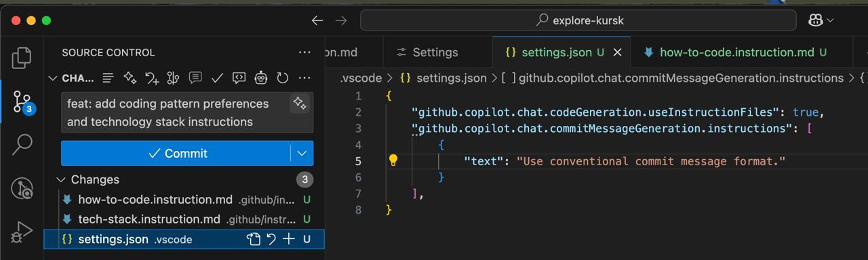The width and height of the screenshot is (868, 260).
Task: Stage settings.json with the plus icon
Action: (289, 239)
